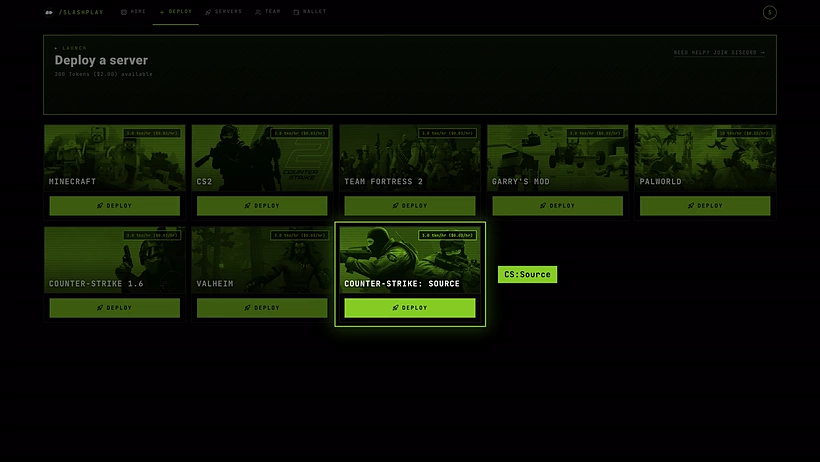The image size is (820, 462).
Task: Click the Counter-Strike: Source price badge
Action: 447,235
